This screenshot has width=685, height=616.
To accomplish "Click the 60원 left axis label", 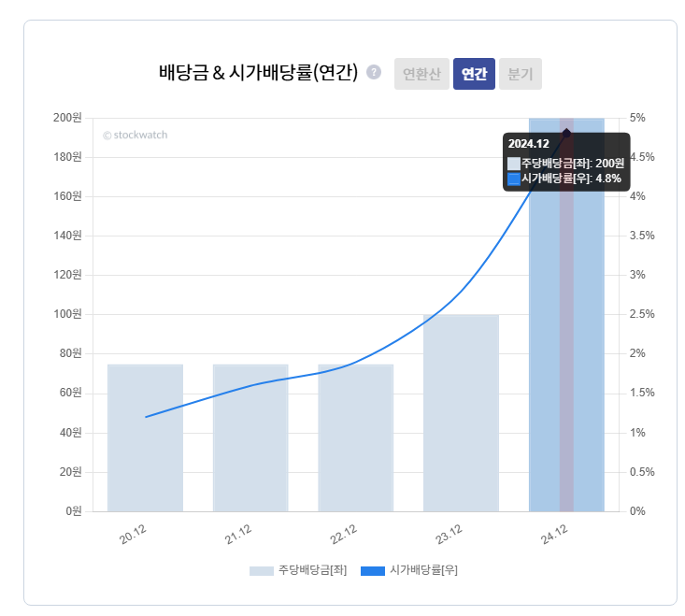I will [70, 393].
